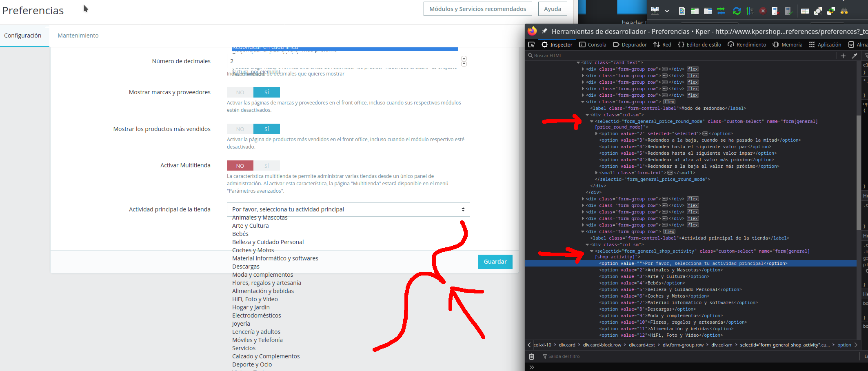Select the eyedropper color picker in the Inspector toolbar
868x371 pixels.
coord(855,56)
